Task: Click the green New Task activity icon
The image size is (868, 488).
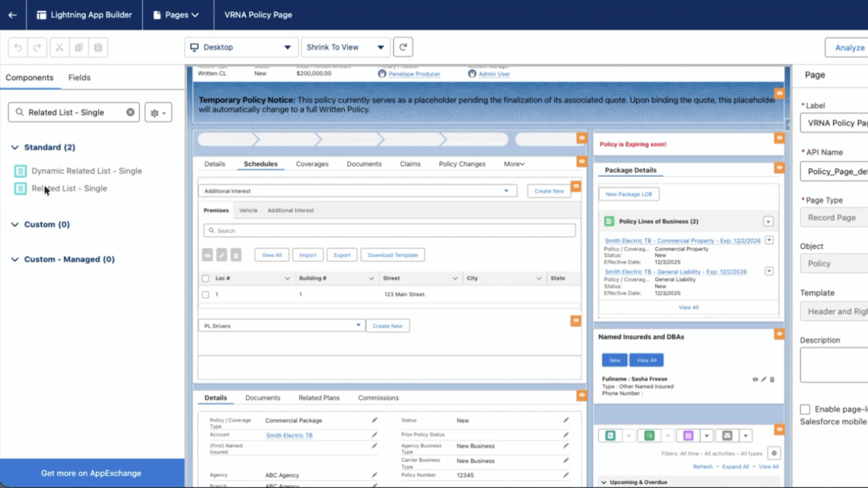Action: point(649,436)
